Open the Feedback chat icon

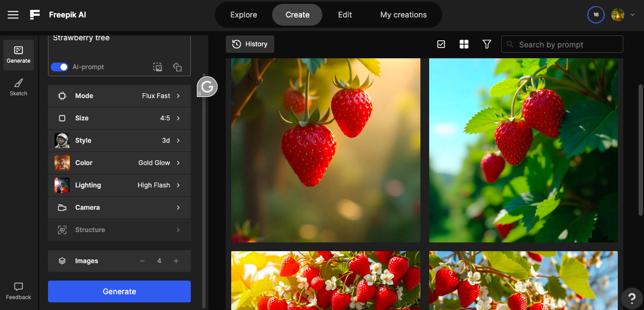click(19, 287)
